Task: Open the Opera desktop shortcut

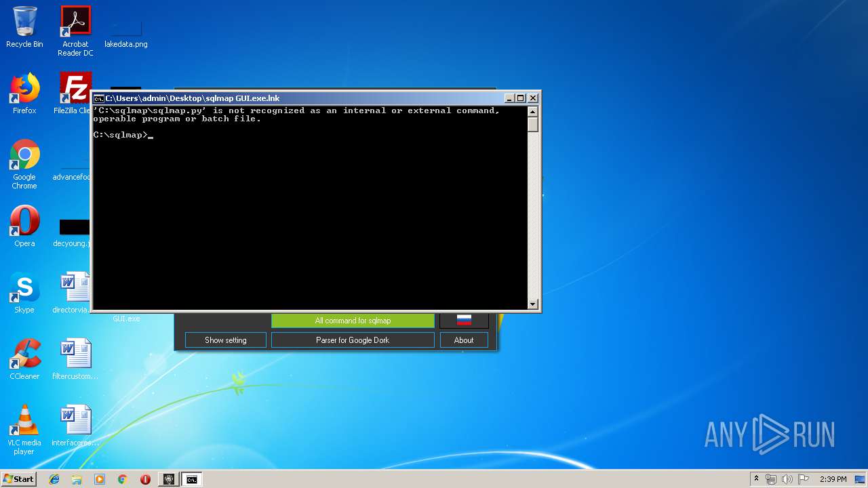Action: click(x=24, y=226)
